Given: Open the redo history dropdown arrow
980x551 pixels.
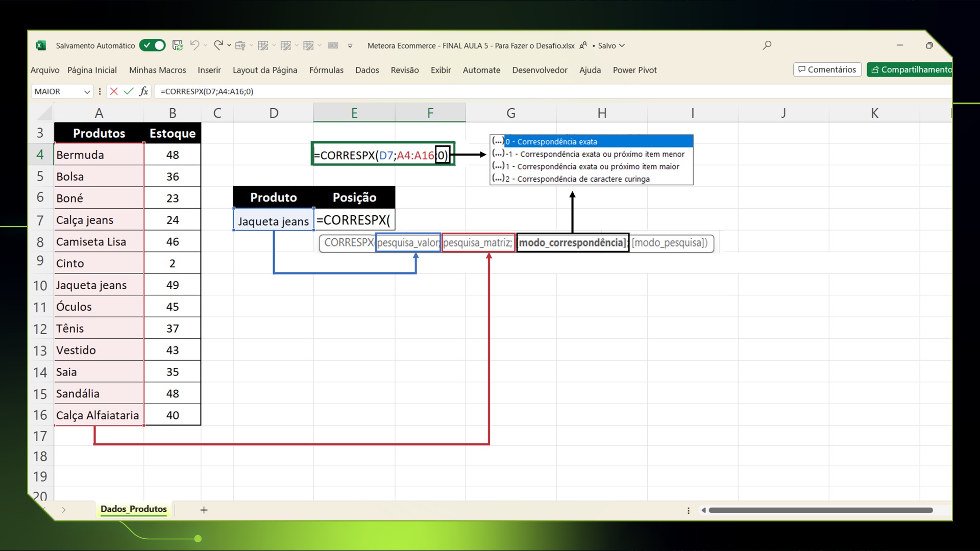Looking at the screenshot, I should point(229,45).
